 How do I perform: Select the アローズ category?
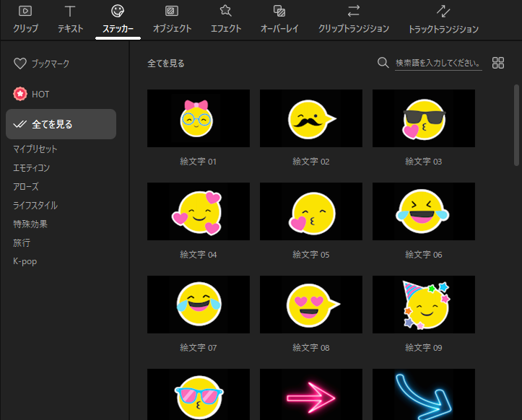tap(26, 186)
